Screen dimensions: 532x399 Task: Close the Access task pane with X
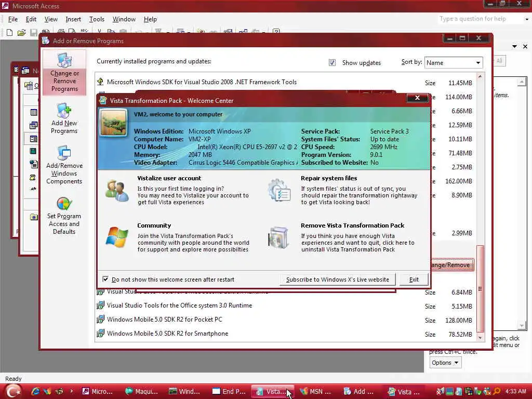pyautogui.click(x=525, y=46)
